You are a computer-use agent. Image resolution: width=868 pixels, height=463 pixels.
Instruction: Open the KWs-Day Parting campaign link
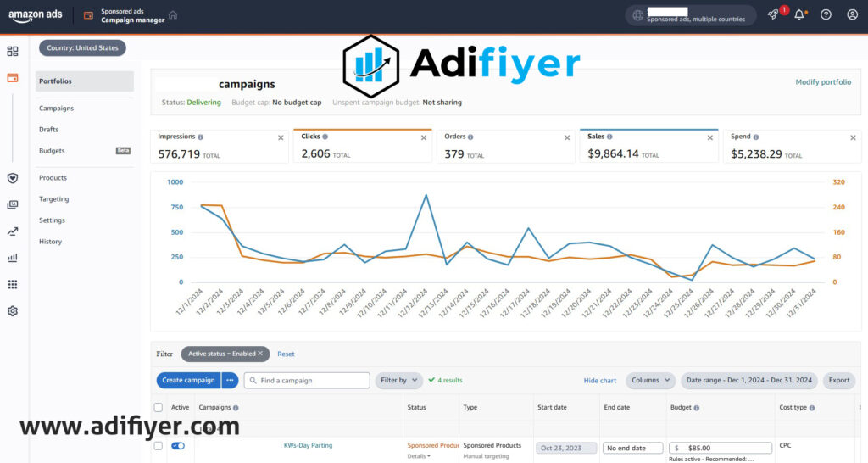308,445
